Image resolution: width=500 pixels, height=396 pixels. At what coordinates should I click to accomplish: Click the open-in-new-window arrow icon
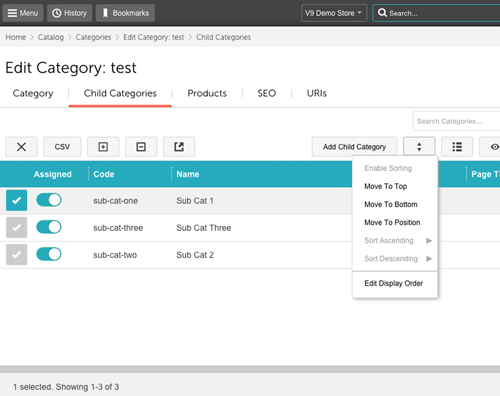tap(179, 147)
